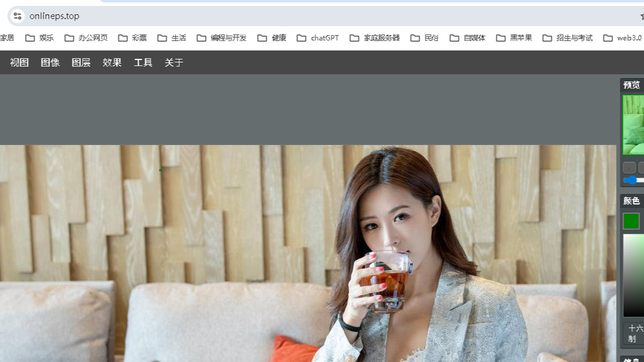Screen dimensions: 644x362
Task: Click the zoom-in button beside the preview slider
Action: (x=642, y=167)
